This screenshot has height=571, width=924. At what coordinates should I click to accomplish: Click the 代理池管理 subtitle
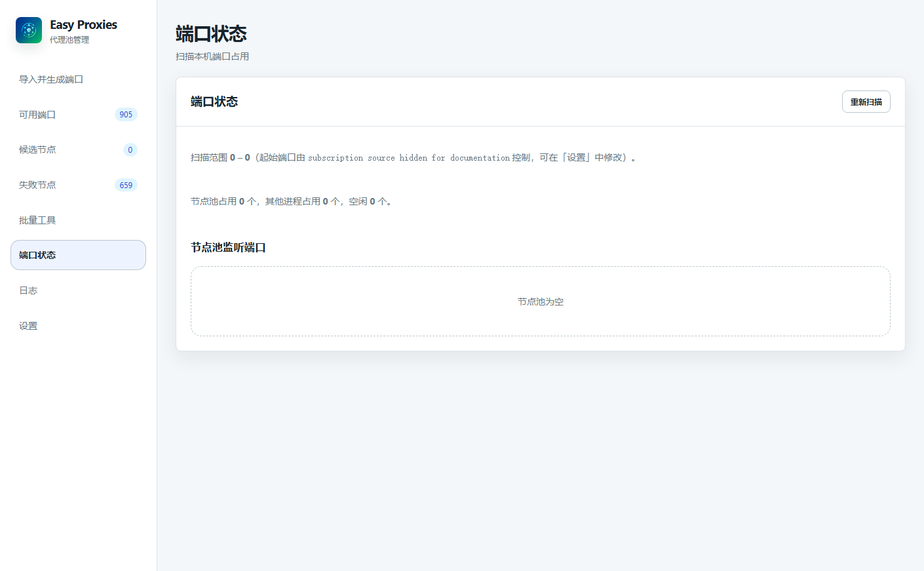click(69, 40)
